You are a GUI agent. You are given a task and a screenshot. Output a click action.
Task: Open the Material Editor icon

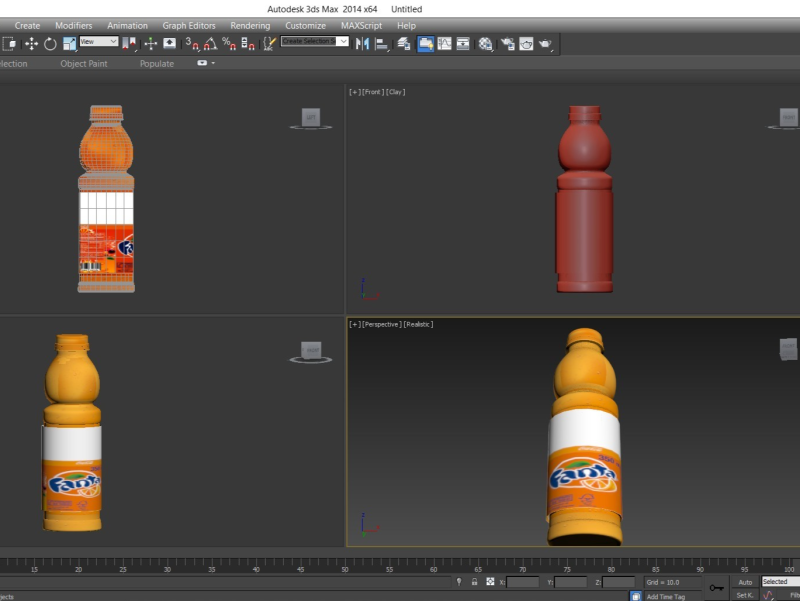[x=485, y=43]
